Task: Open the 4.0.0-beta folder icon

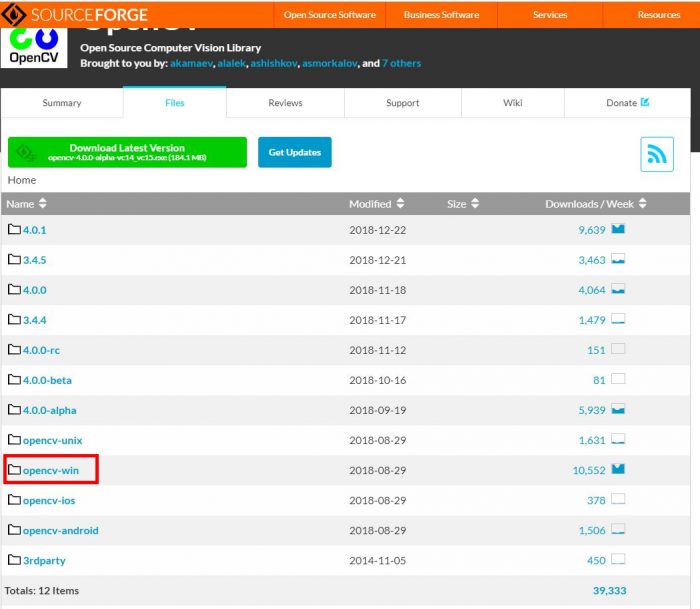Action: coord(14,380)
